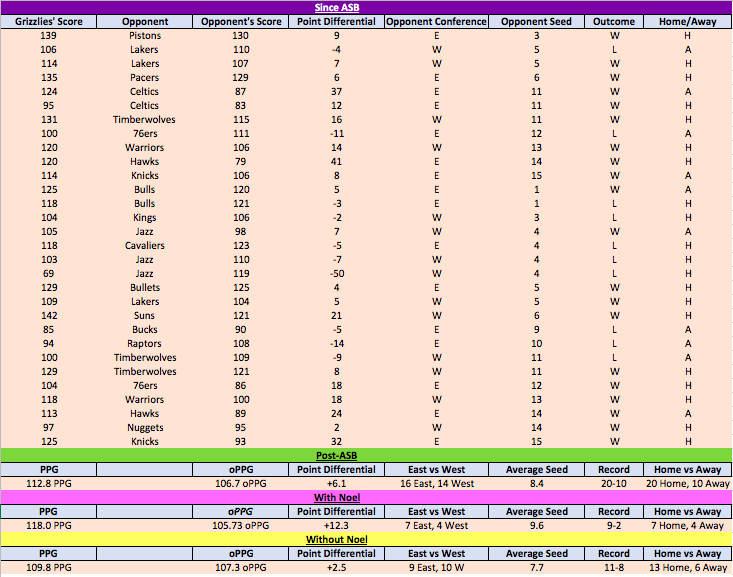Viewport: 733px width, 577px height.
Task: Click the "11-8" record cell
Action: click(614, 568)
